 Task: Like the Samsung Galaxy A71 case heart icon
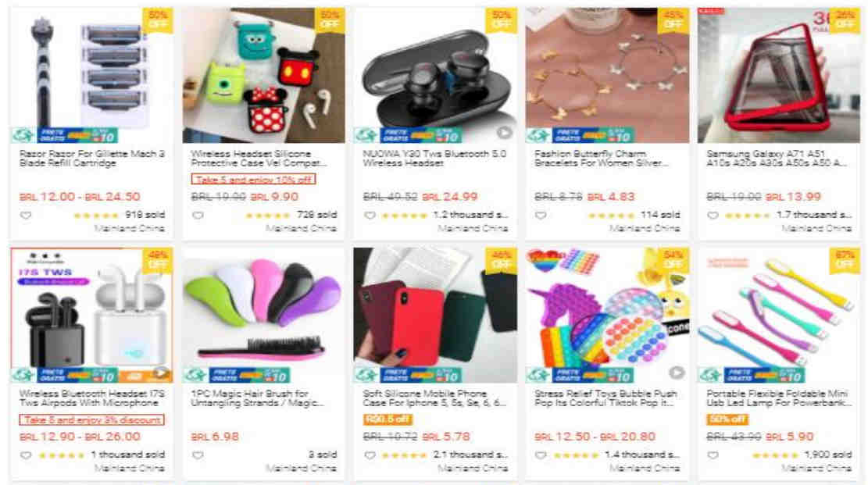[x=713, y=216]
